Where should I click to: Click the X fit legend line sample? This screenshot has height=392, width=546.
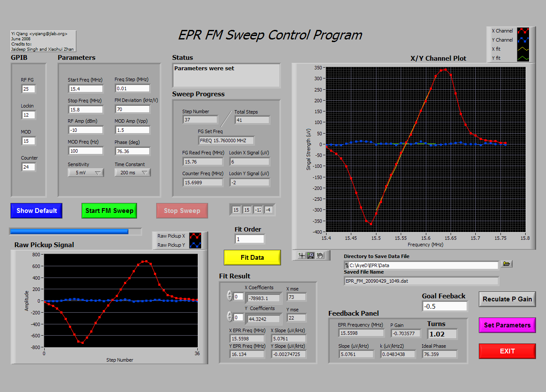coord(523,49)
